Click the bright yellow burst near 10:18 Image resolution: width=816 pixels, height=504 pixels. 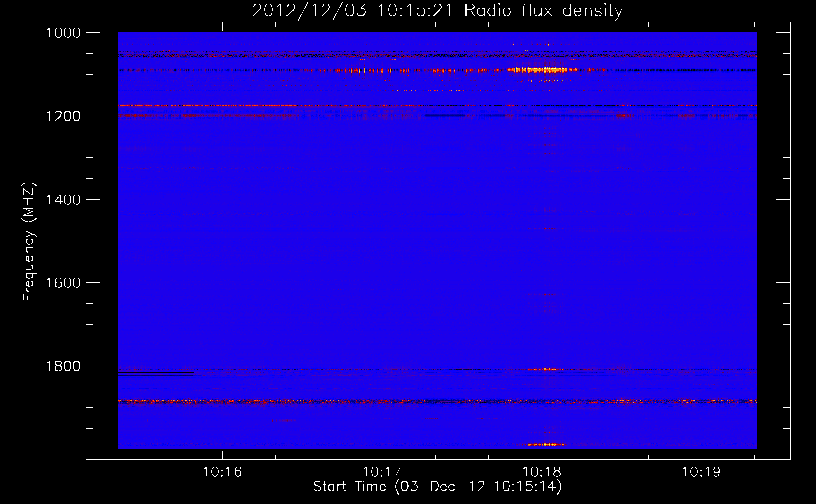click(542, 69)
